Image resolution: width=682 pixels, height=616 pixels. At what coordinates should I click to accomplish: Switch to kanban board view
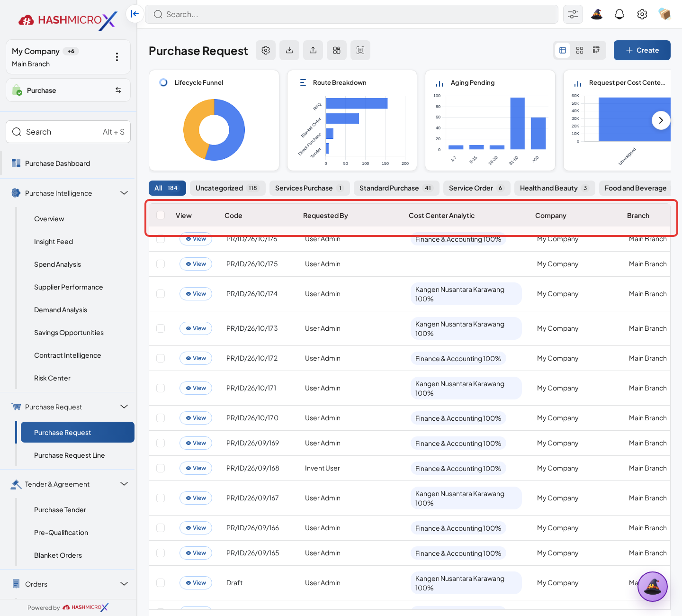(596, 50)
